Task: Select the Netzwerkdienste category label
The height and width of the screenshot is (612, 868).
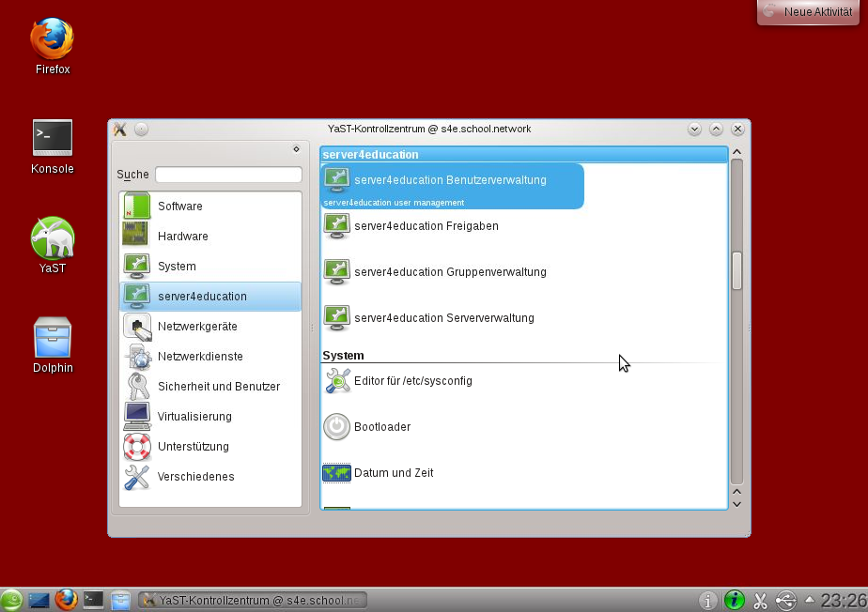Action: coord(200,357)
